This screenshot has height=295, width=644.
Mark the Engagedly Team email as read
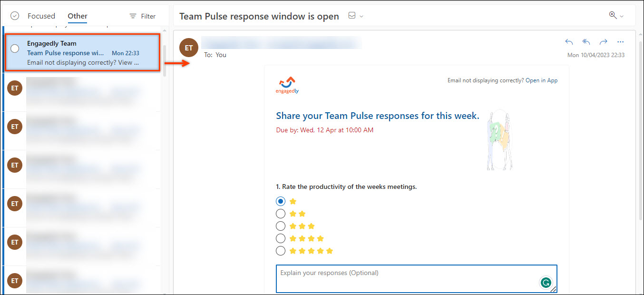pos(14,48)
